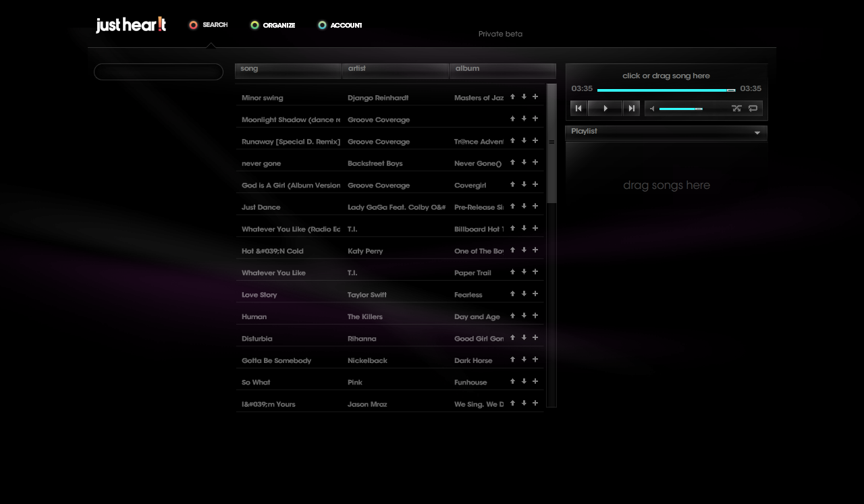Add Just Dance with plus icon

point(535,206)
